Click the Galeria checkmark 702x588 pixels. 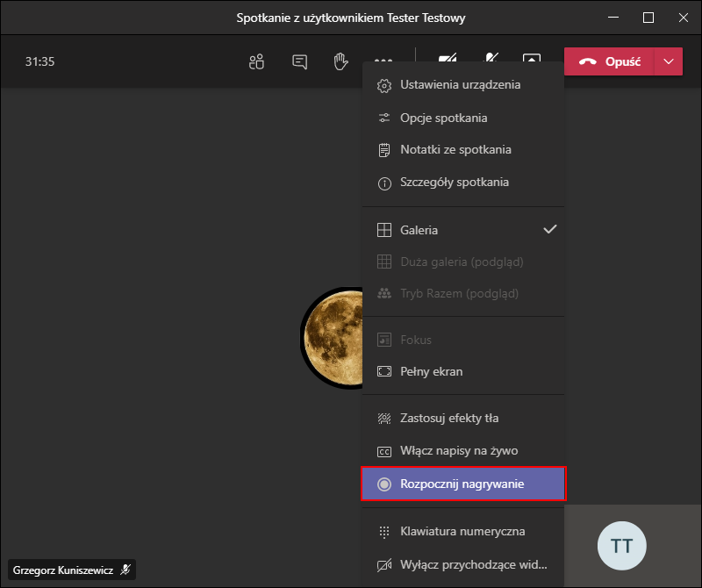550,229
